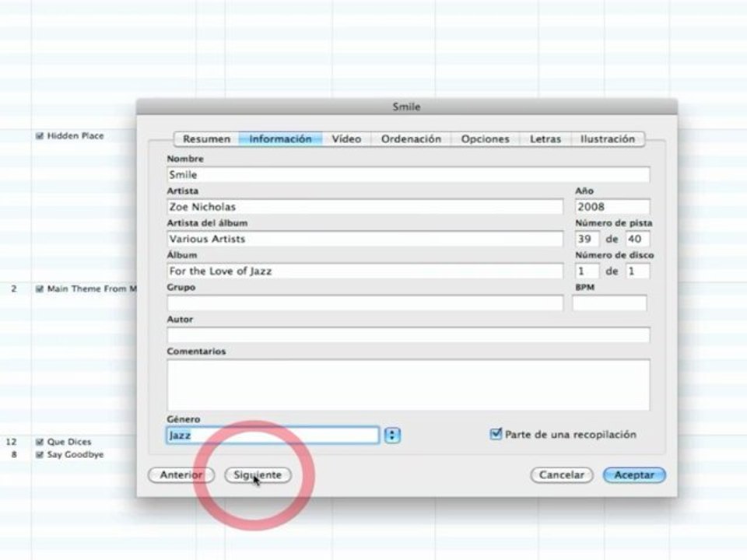Viewport: 747px width, 560px height.
Task: Toggle the Que Dices song checkbox
Action: pyautogui.click(x=40, y=442)
